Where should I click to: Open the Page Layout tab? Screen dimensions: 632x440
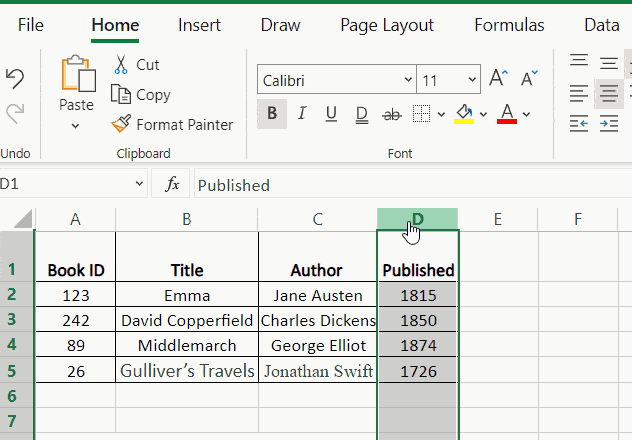tap(387, 25)
